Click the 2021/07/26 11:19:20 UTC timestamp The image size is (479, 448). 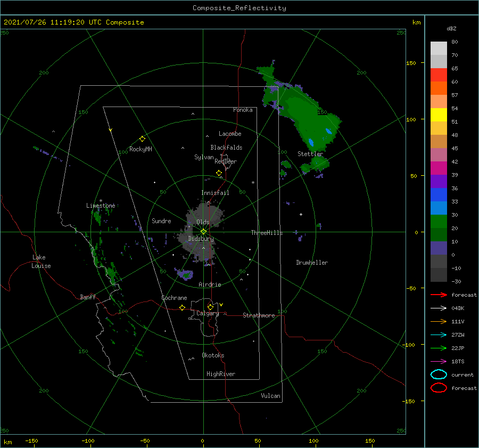tap(53, 22)
